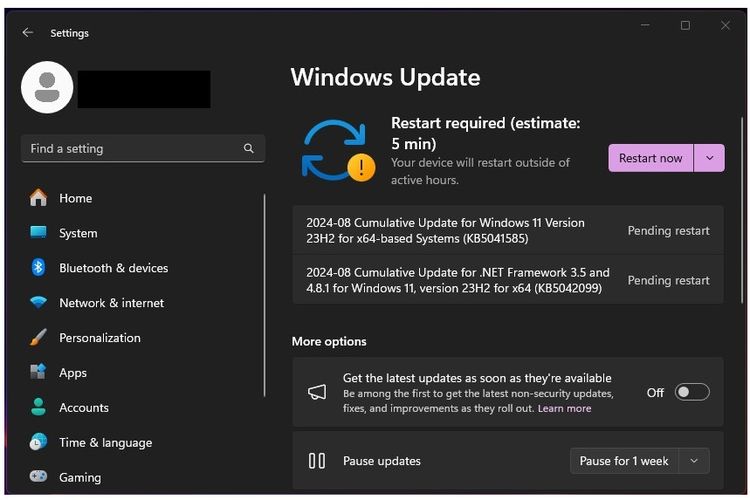Click the Bluetooth & devices icon

(x=38, y=268)
